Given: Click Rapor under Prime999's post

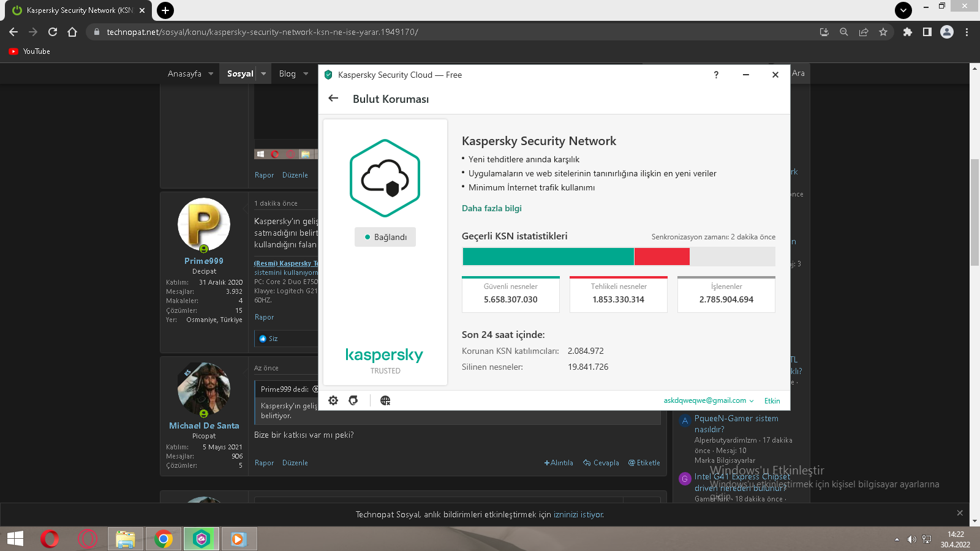Looking at the screenshot, I should coord(264,317).
